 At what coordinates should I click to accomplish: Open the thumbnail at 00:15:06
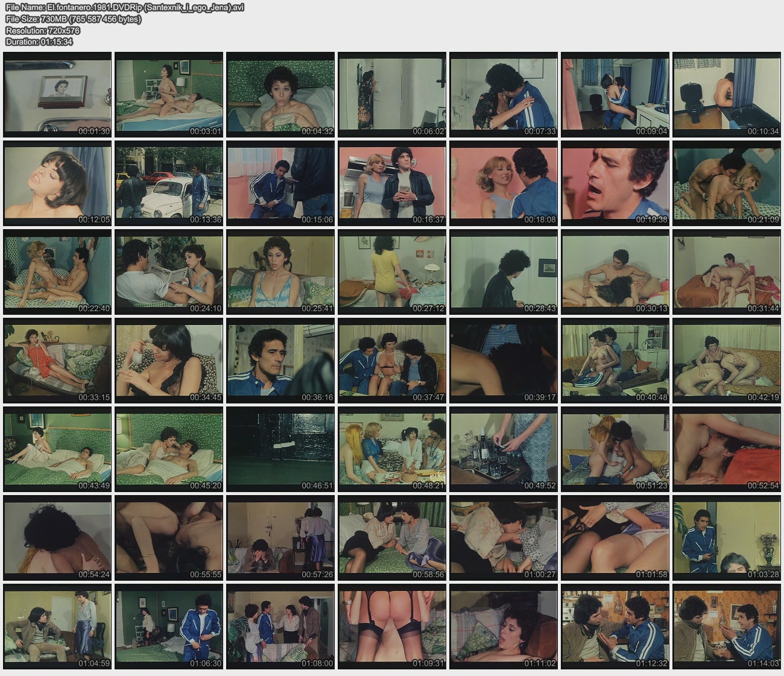click(x=280, y=183)
